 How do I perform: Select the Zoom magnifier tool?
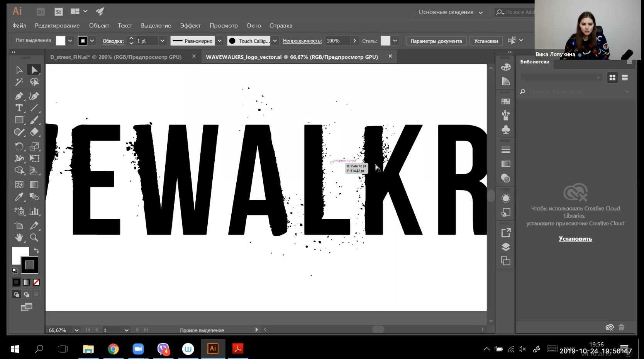34,237
